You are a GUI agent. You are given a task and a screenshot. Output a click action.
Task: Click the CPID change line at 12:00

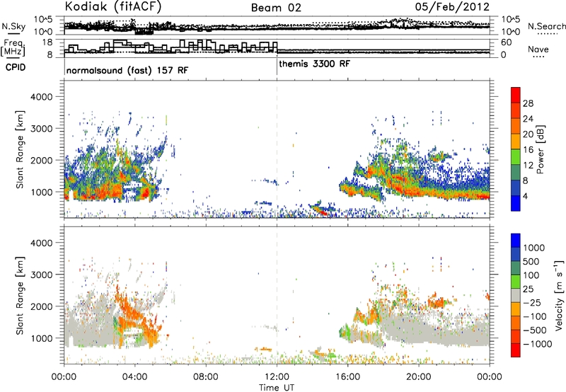tap(277, 66)
